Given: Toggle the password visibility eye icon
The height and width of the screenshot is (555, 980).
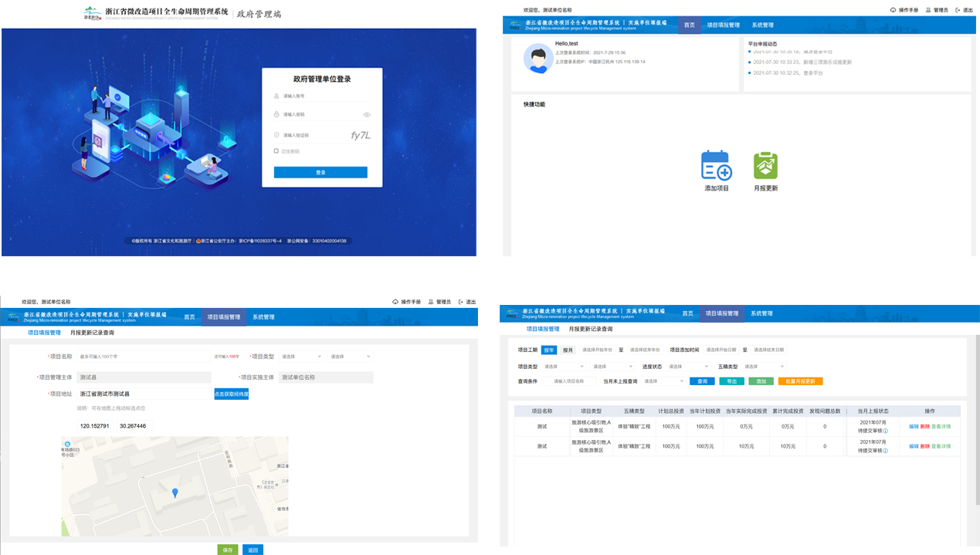Looking at the screenshot, I should pyautogui.click(x=367, y=115).
